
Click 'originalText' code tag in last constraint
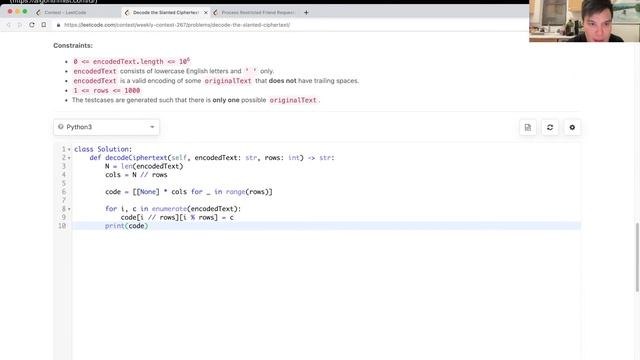point(293,100)
